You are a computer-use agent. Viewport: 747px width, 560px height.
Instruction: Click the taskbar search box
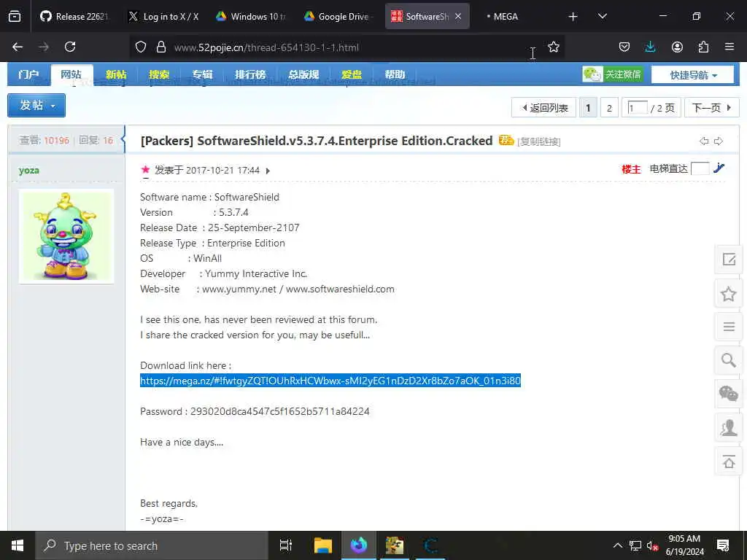[152, 545]
